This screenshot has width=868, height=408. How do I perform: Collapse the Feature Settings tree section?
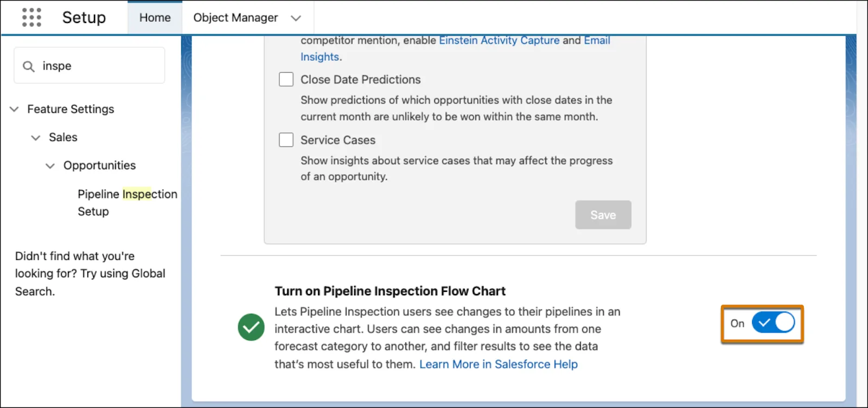(x=14, y=109)
